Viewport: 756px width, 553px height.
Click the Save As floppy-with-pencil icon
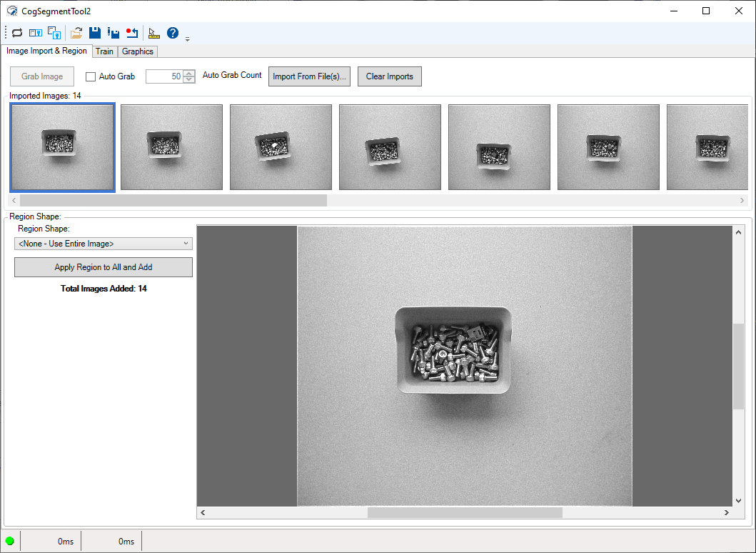[x=114, y=33]
